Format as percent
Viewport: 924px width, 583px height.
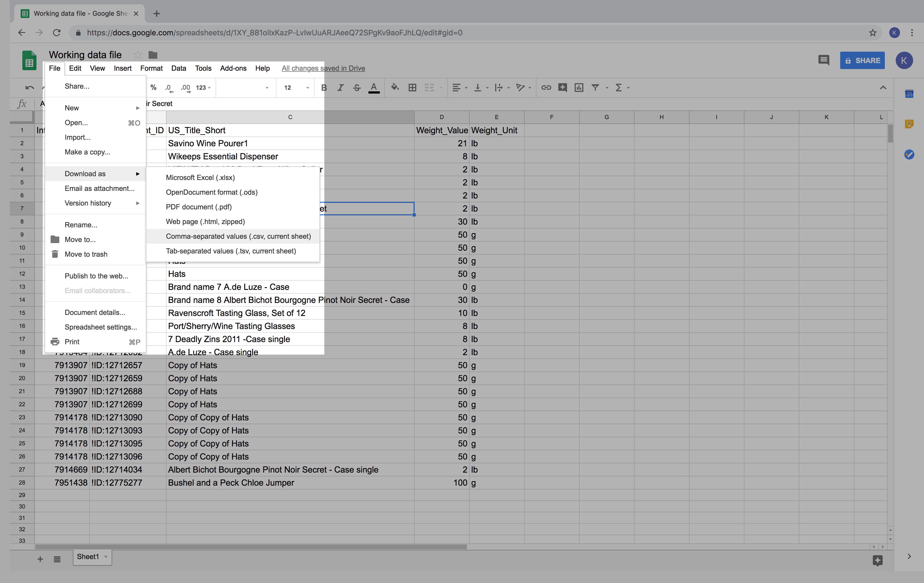[153, 88]
